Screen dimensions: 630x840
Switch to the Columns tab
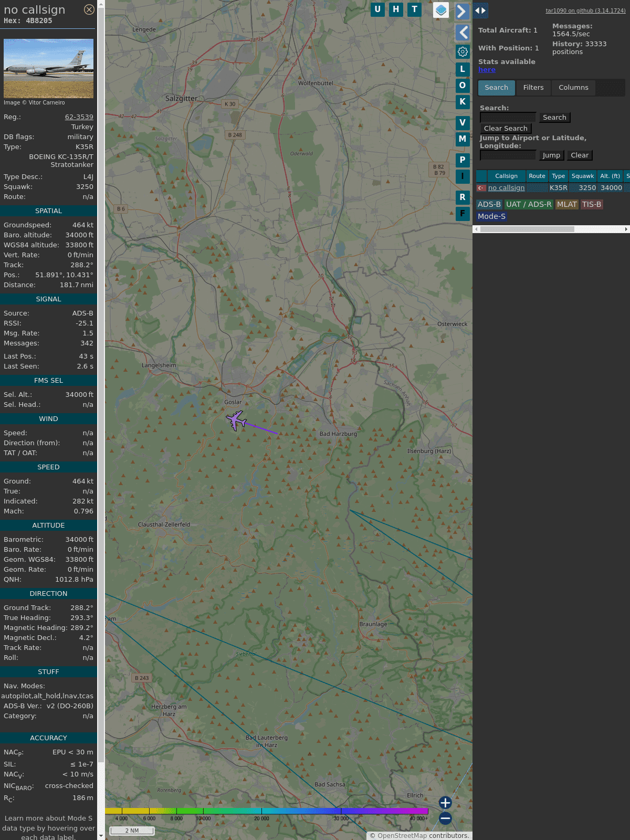coord(573,88)
